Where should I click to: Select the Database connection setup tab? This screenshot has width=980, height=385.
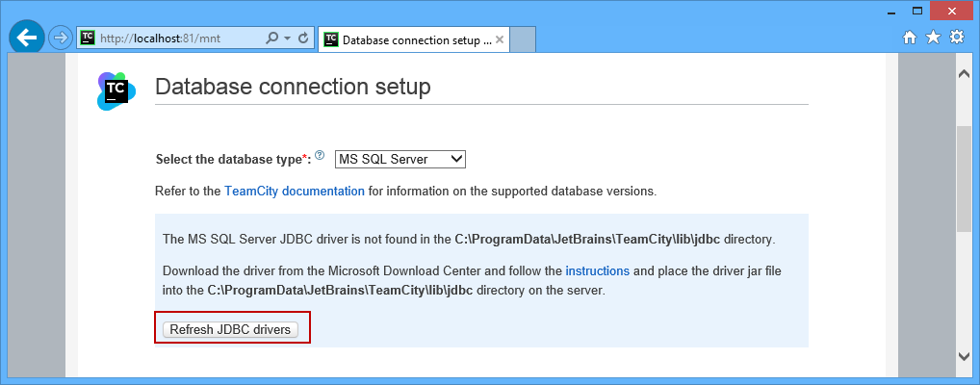(407, 40)
